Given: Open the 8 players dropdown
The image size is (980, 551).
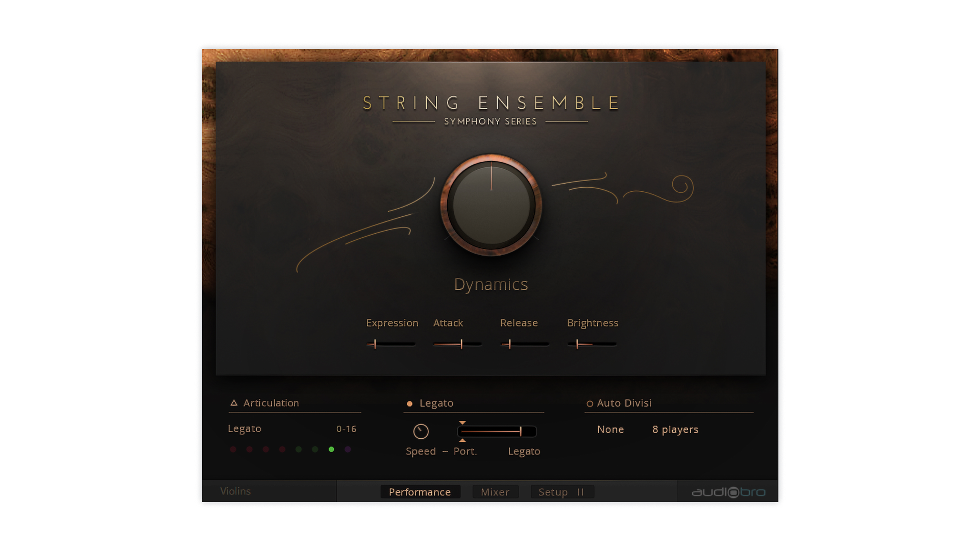Looking at the screenshot, I should pos(675,430).
